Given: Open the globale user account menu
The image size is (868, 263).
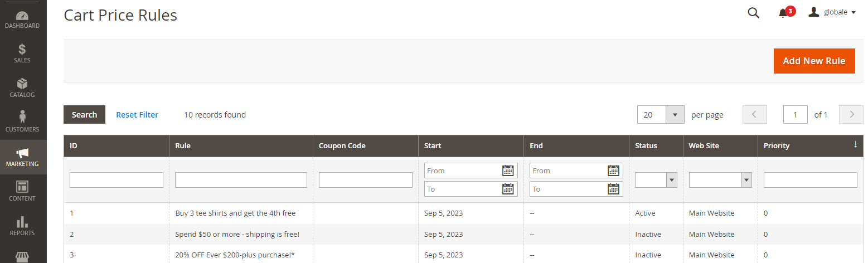Looking at the screenshot, I should [x=832, y=12].
